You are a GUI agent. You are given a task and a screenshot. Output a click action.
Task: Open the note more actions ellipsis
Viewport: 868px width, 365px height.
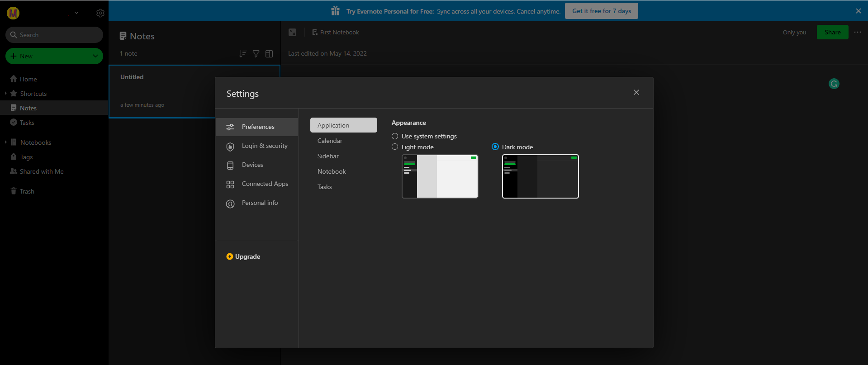click(x=858, y=32)
